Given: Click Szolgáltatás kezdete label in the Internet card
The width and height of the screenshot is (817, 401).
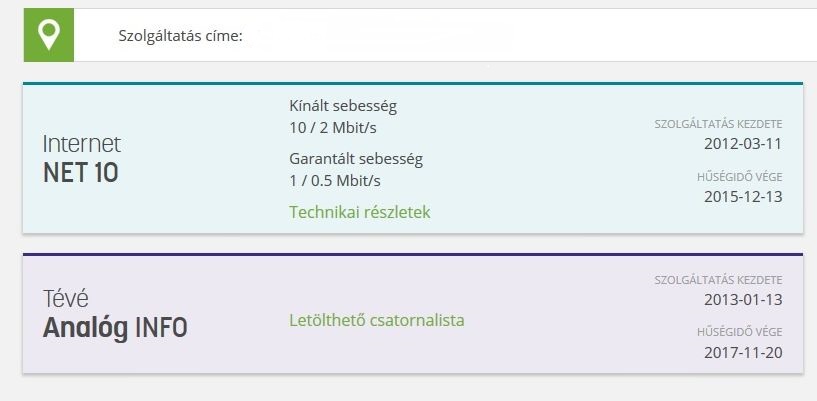Looking at the screenshot, I should coord(717,124).
